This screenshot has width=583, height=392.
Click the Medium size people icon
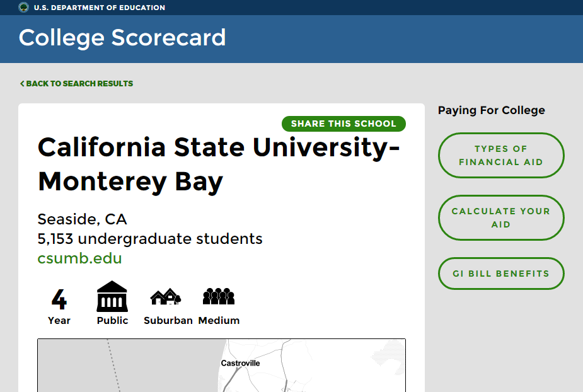point(219,296)
